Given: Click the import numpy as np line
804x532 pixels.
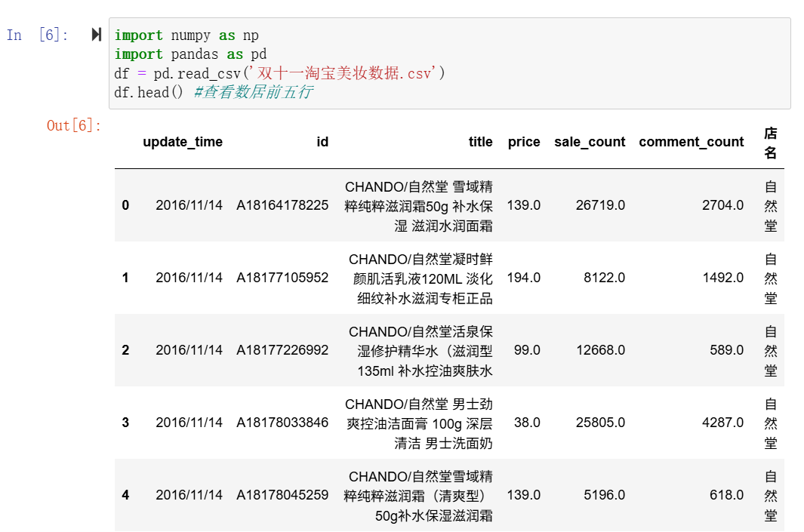Looking at the screenshot, I should click(186, 35).
